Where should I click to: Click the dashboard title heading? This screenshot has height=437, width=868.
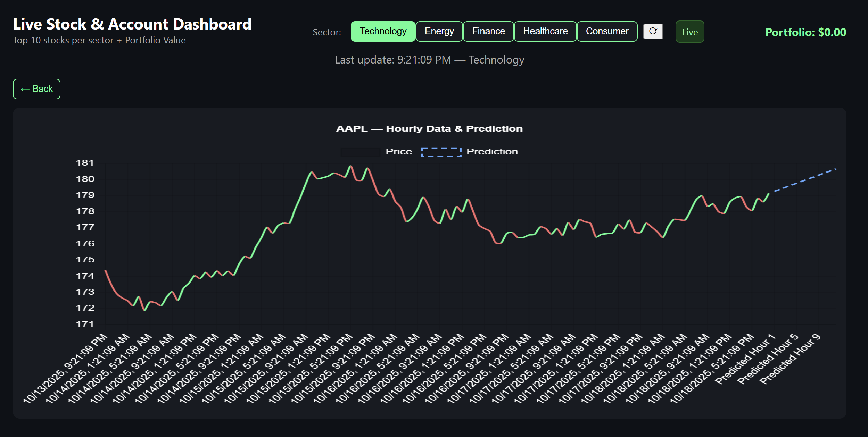132,24
